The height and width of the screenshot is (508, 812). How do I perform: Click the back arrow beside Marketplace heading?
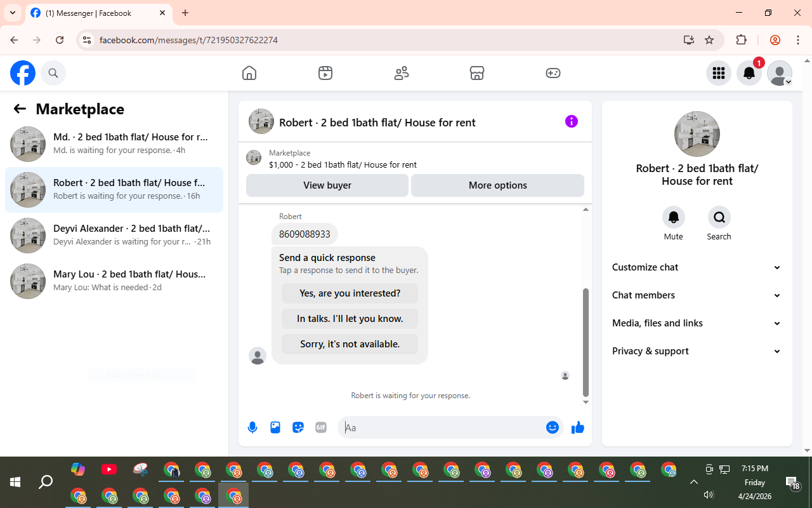pyautogui.click(x=20, y=109)
